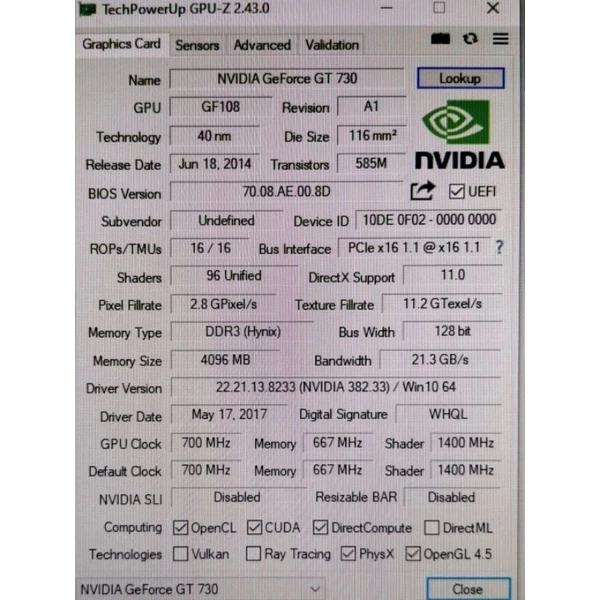This screenshot has width=600, height=600.
Task: Switch to the Advanced tab
Action: [262, 46]
